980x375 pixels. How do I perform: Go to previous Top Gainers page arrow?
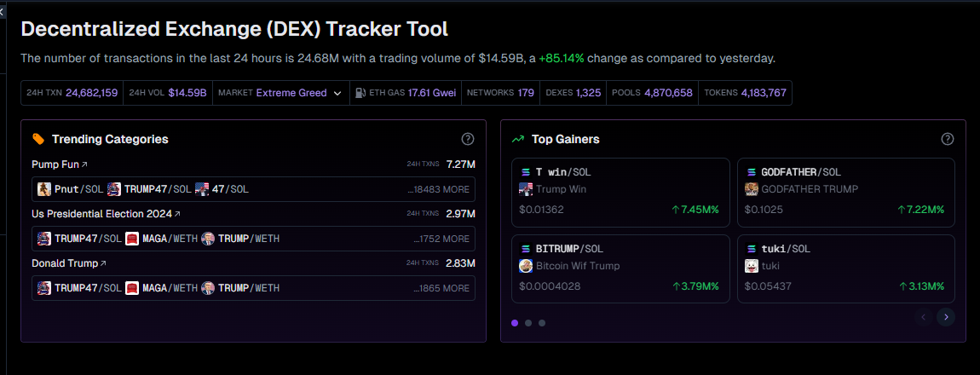(x=924, y=317)
